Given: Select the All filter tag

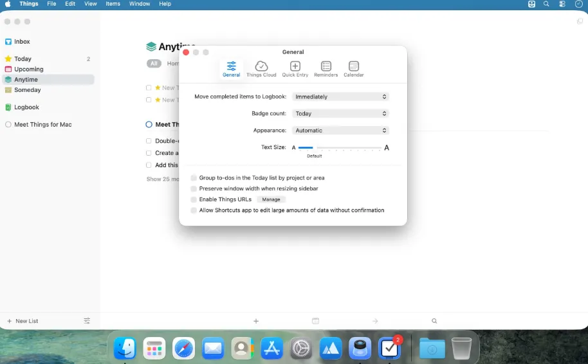Looking at the screenshot, I should pos(154,64).
